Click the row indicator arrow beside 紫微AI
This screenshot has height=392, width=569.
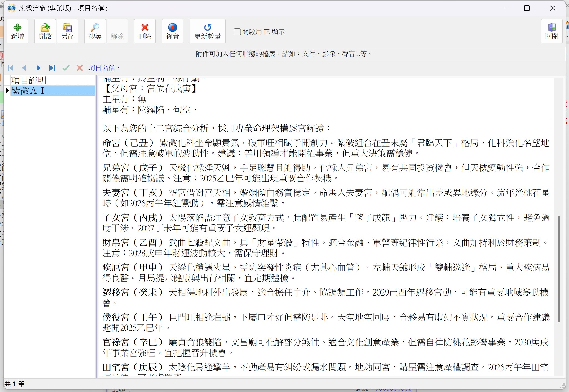(7, 90)
